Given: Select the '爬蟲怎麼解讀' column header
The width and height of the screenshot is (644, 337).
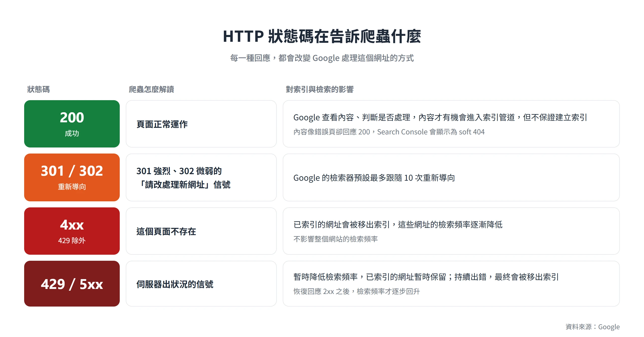Looking at the screenshot, I should coord(151,89).
